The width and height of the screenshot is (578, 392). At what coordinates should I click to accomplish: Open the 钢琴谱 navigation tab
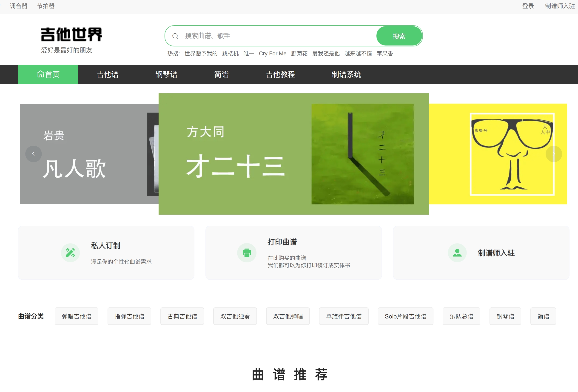[166, 74]
